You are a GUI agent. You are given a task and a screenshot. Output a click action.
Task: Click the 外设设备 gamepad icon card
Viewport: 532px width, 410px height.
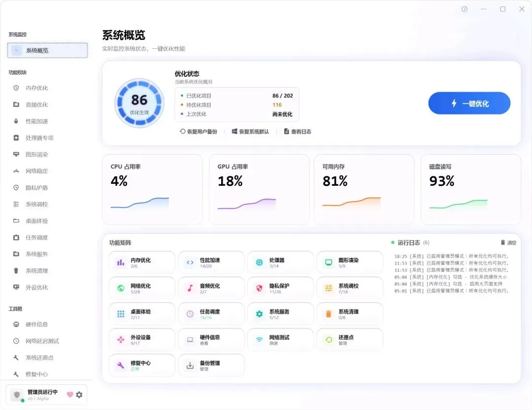142,340
